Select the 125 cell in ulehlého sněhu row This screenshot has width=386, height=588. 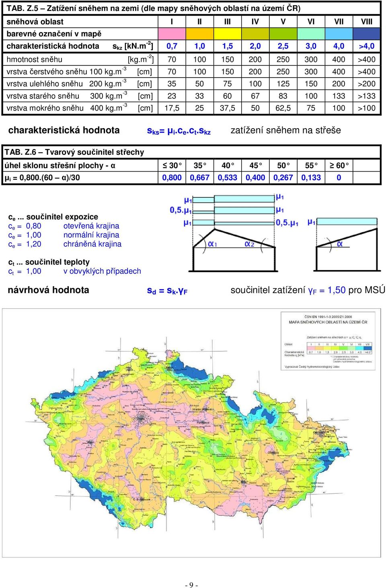tap(283, 84)
